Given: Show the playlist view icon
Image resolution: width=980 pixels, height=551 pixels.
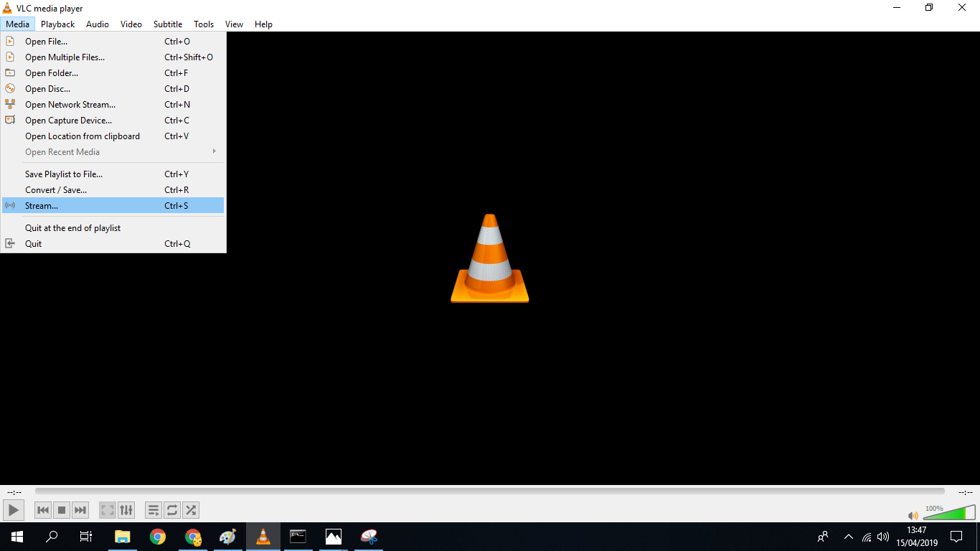Looking at the screenshot, I should tap(153, 510).
